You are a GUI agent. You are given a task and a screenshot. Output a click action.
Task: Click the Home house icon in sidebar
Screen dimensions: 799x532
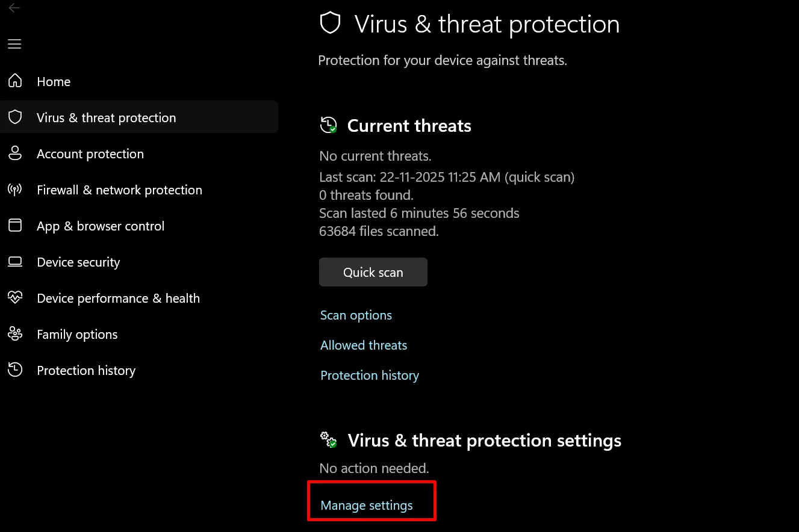15,81
